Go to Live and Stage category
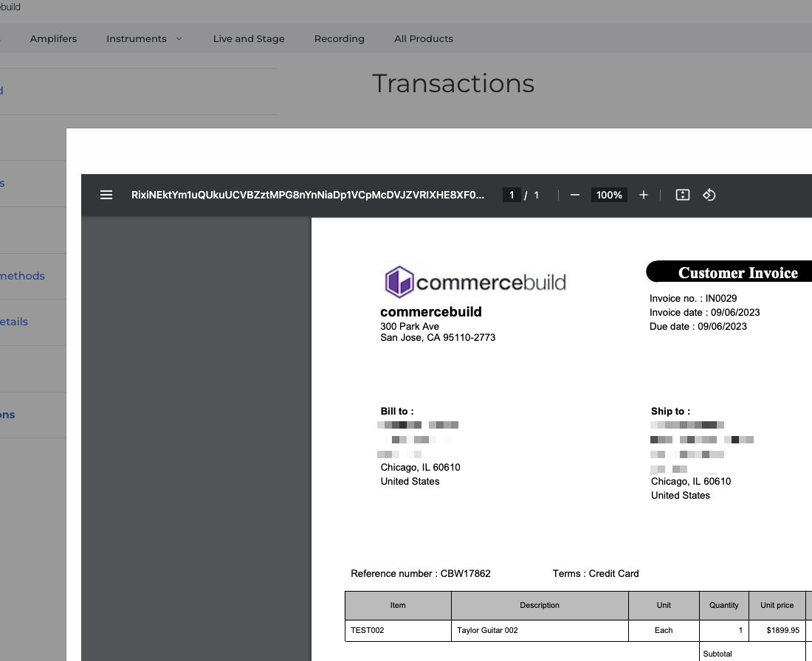Image resolution: width=812 pixels, height=661 pixels. click(x=249, y=39)
